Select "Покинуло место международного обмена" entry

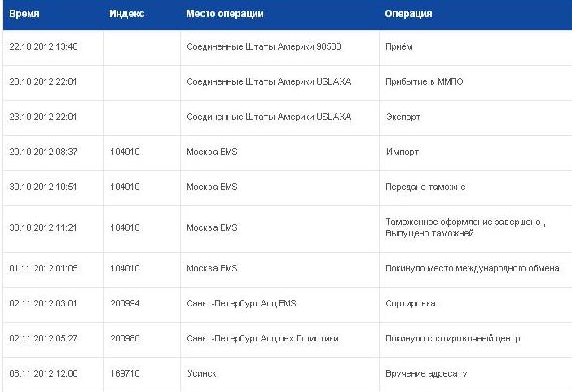472,268
